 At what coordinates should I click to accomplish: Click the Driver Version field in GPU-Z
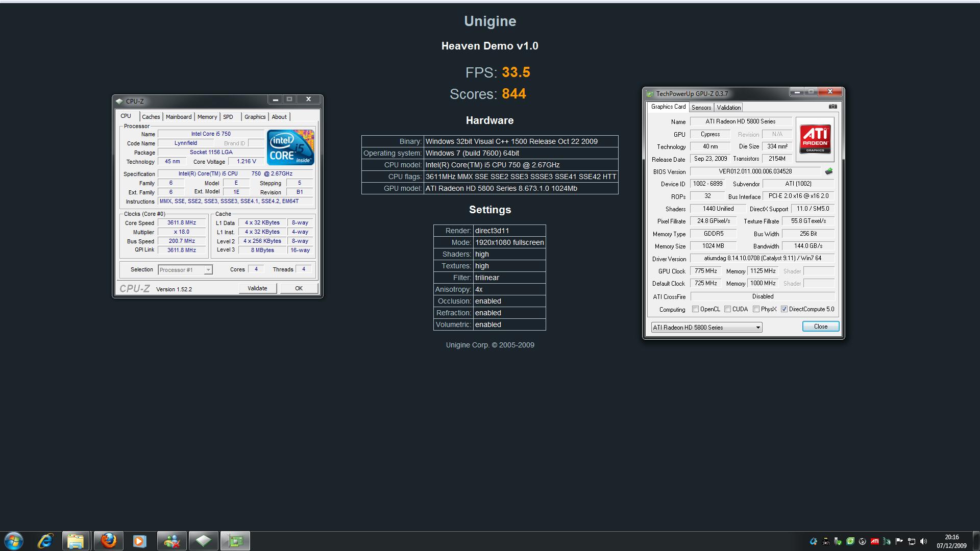[x=763, y=259]
